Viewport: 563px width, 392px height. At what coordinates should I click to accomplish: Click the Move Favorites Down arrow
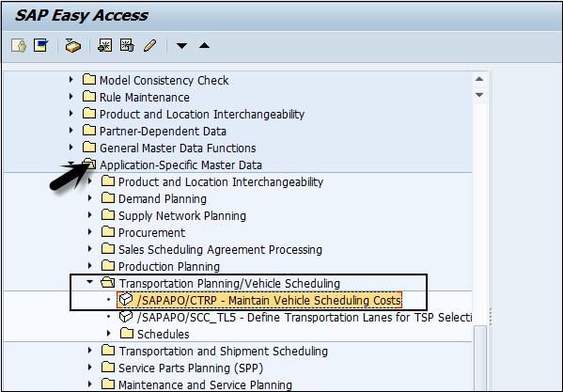click(181, 46)
